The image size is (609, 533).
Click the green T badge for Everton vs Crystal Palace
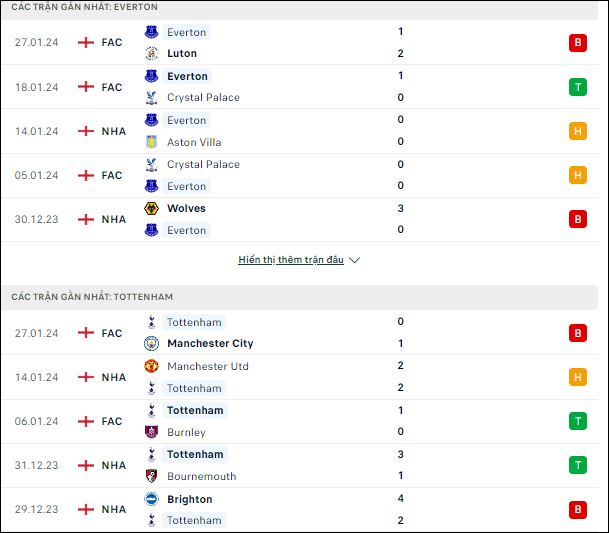tap(578, 87)
